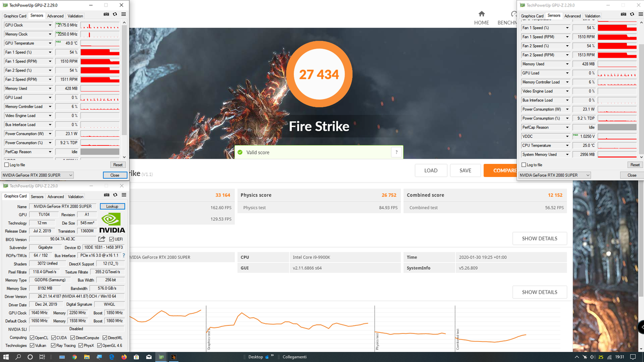
Task: Switch to Validation tab in top-left GPU-Z
Action: pos(75,16)
